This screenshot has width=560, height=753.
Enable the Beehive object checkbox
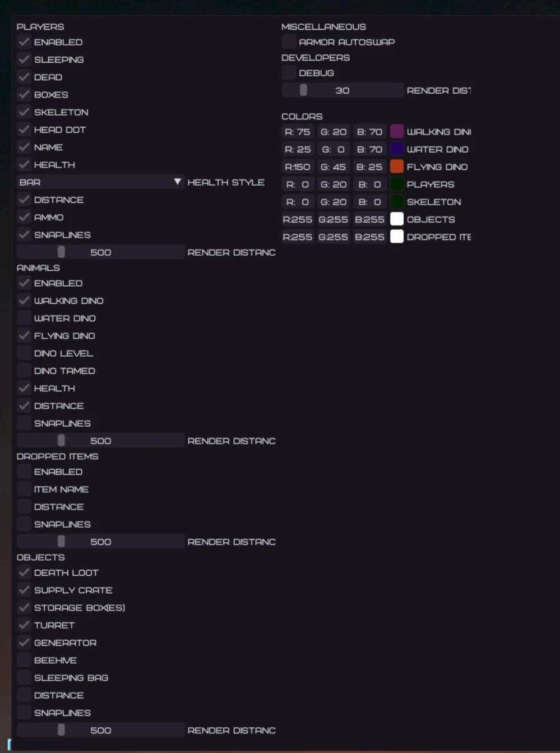(x=24, y=660)
